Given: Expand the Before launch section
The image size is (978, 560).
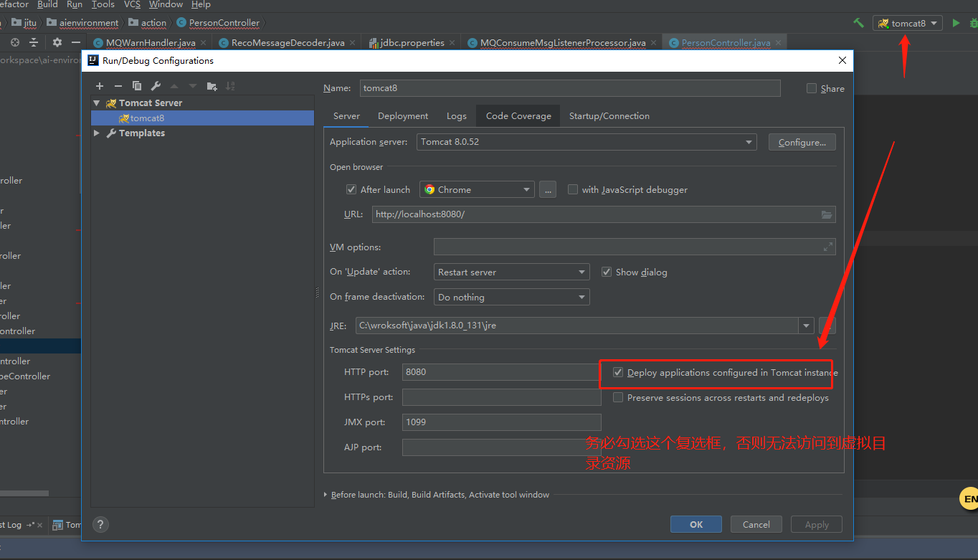Looking at the screenshot, I should [x=326, y=495].
